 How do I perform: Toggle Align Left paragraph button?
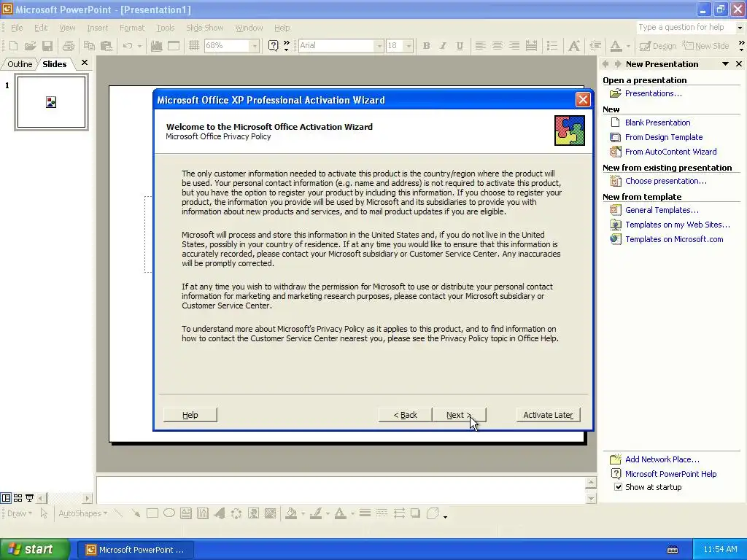(481, 46)
